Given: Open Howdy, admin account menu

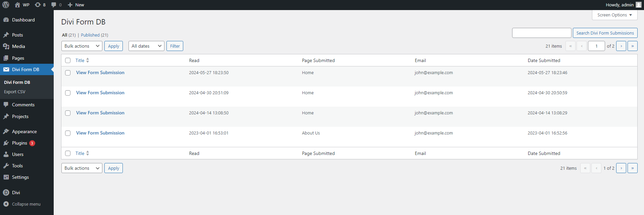Looking at the screenshot, I should pyautogui.click(x=623, y=5).
